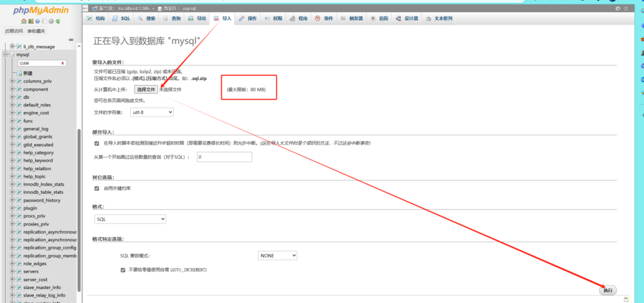Click the 执行 button
The image size is (644, 303).
pyautogui.click(x=608, y=290)
